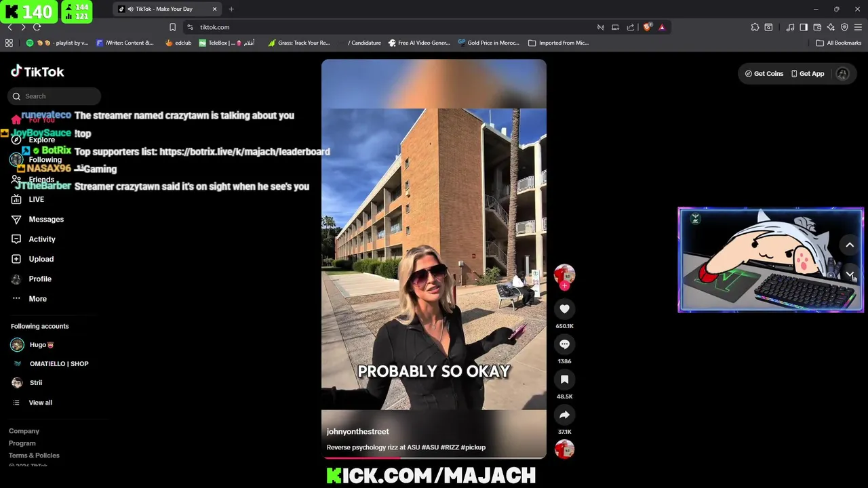This screenshot has width=868, height=488.
Task: Share the video via the arrow icon
Action: click(x=564, y=415)
